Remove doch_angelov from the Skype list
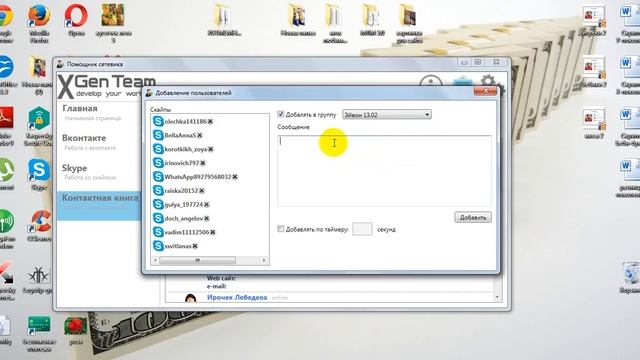This screenshot has height=360, width=640. (x=207, y=219)
